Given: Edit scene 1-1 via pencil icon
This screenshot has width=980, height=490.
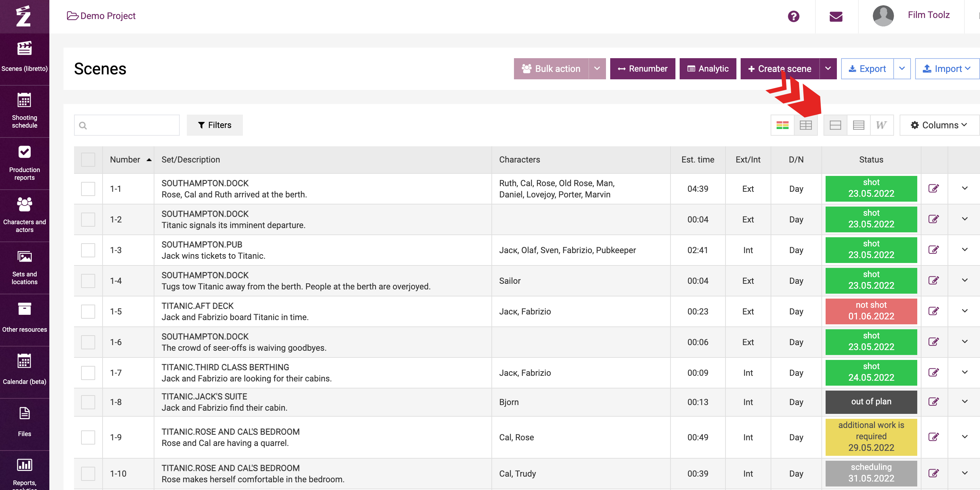Looking at the screenshot, I should coord(933,188).
